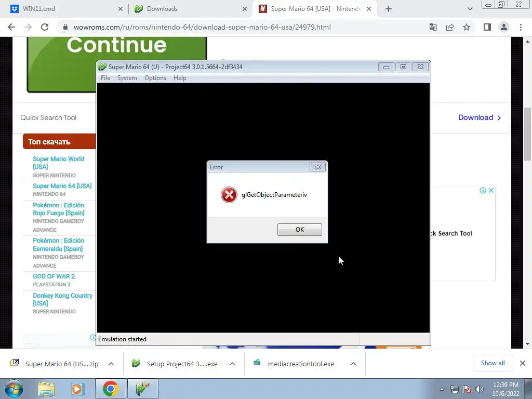532x399 pixels.
Task: Open the GOD OF WAR 2 link
Action: click(54, 276)
